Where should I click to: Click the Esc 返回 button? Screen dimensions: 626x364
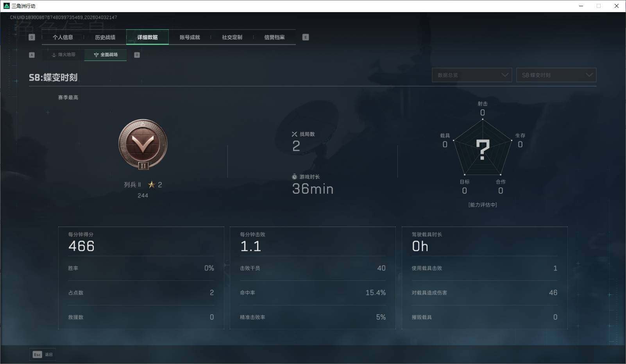(43, 354)
